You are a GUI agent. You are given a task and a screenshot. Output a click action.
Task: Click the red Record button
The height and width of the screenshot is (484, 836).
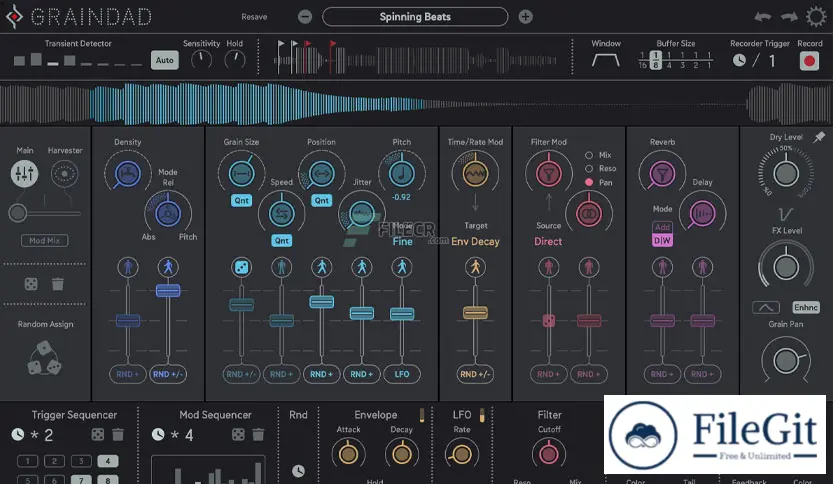pos(809,61)
